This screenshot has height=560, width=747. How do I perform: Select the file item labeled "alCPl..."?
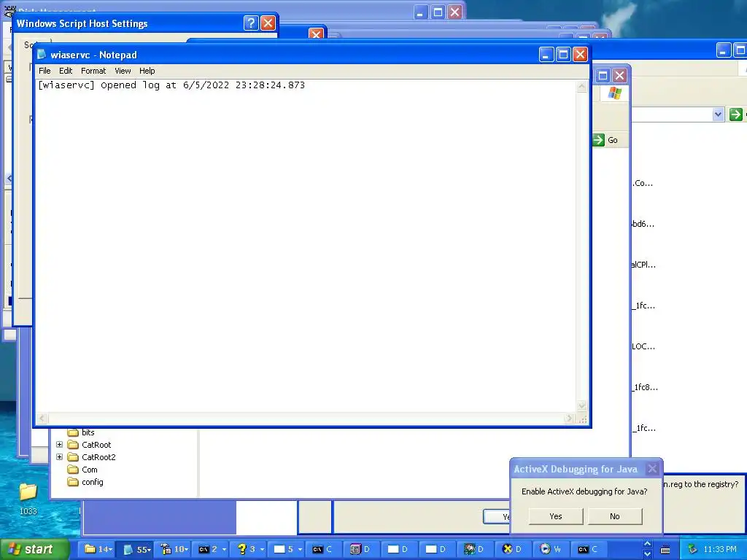point(643,265)
